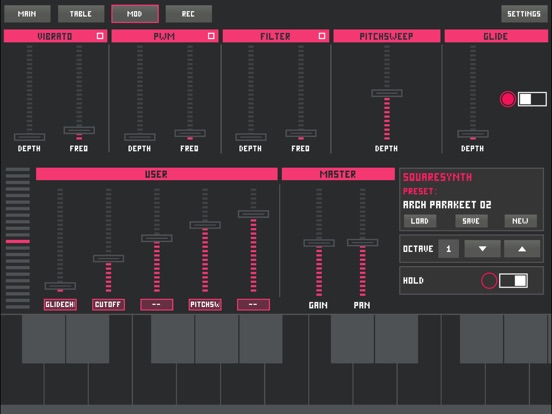Image resolution: width=552 pixels, height=414 pixels.
Task: Click the MASTER section header
Action: pyautogui.click(x=338, y=174)
